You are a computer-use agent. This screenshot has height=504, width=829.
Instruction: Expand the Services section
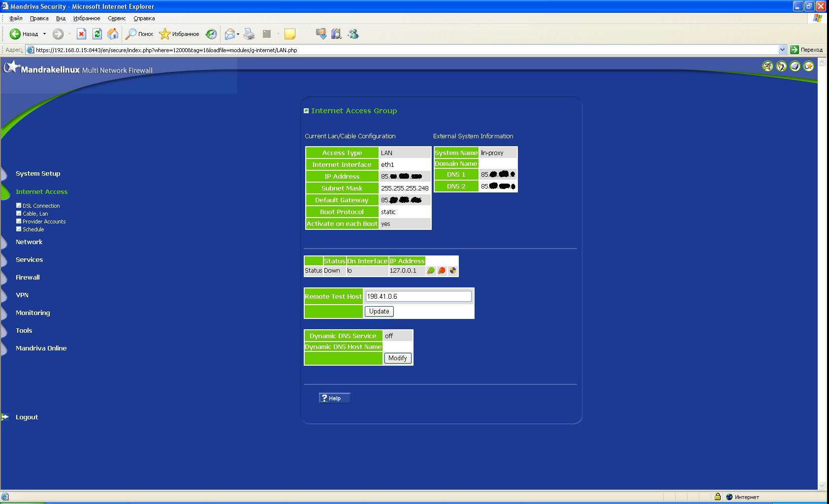tap(29, 260)
